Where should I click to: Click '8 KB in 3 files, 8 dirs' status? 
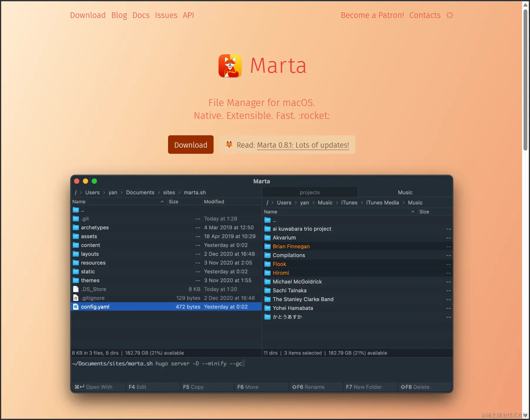pyautogui.click(x=95, y=353)
